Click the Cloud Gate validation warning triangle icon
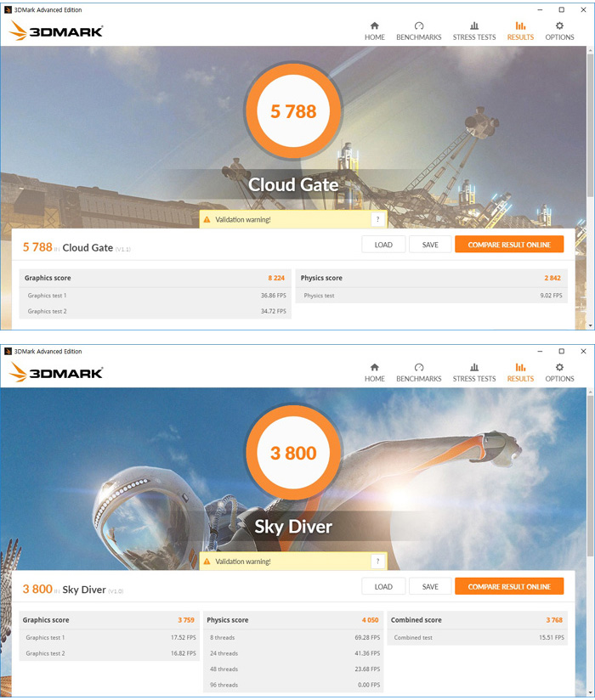This screenshot has height=700, width=595. pyautogui.click(x=207, y=219)
